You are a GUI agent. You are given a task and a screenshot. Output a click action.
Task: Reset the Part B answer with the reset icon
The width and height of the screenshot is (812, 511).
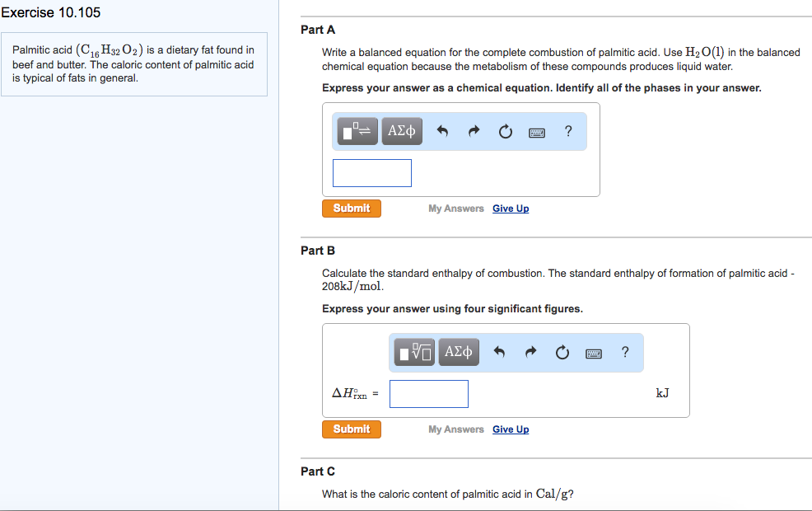point(562,352)
